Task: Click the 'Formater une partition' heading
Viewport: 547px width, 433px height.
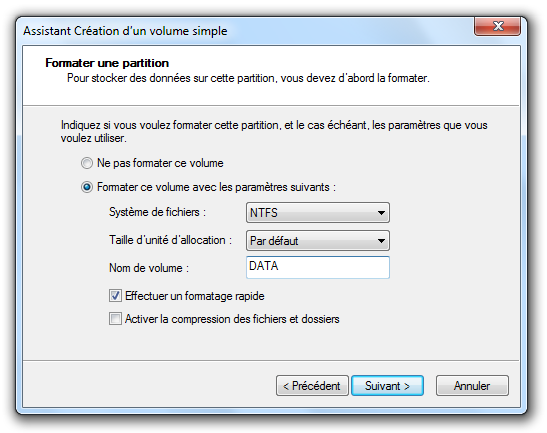Action: point(107,63)
